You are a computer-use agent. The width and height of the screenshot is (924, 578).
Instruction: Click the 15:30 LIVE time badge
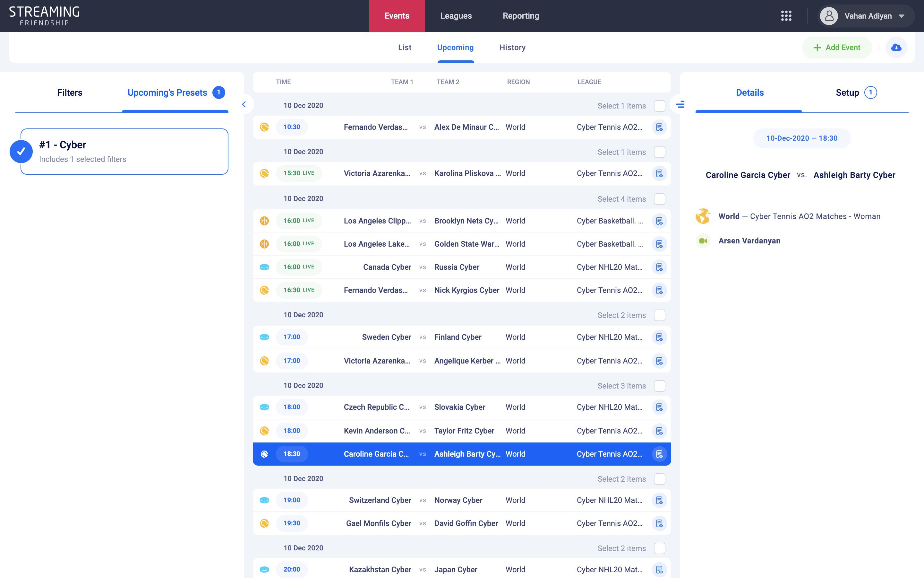coord(299,173)
